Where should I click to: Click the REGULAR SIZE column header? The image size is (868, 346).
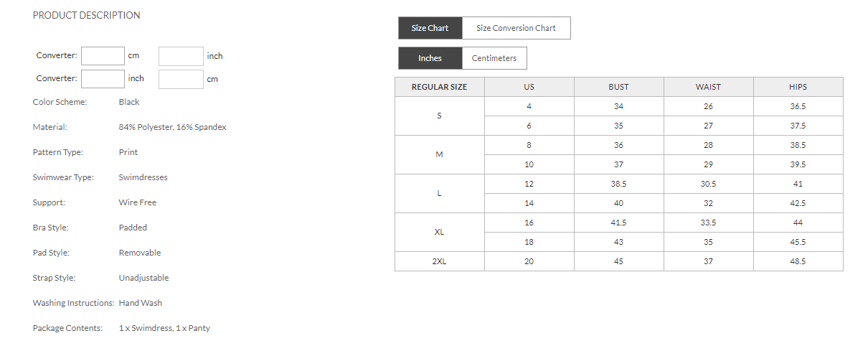439,87
